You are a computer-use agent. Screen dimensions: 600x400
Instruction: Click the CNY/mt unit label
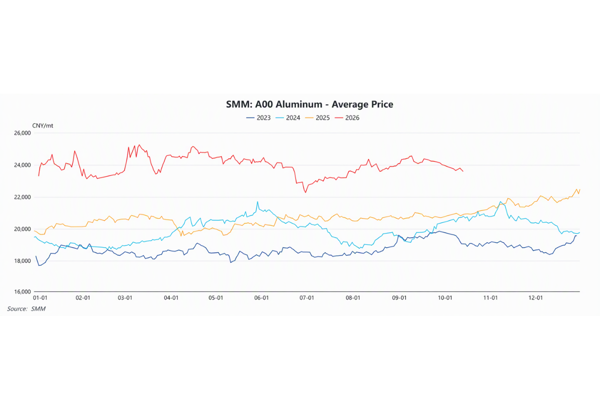(42, 126)
